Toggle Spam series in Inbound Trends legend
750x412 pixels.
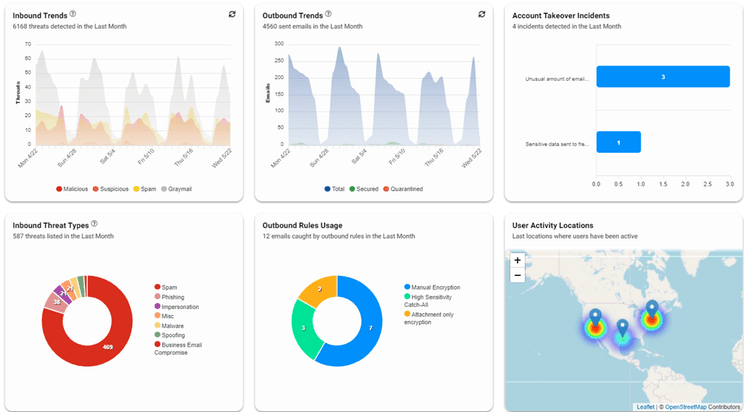145,189
